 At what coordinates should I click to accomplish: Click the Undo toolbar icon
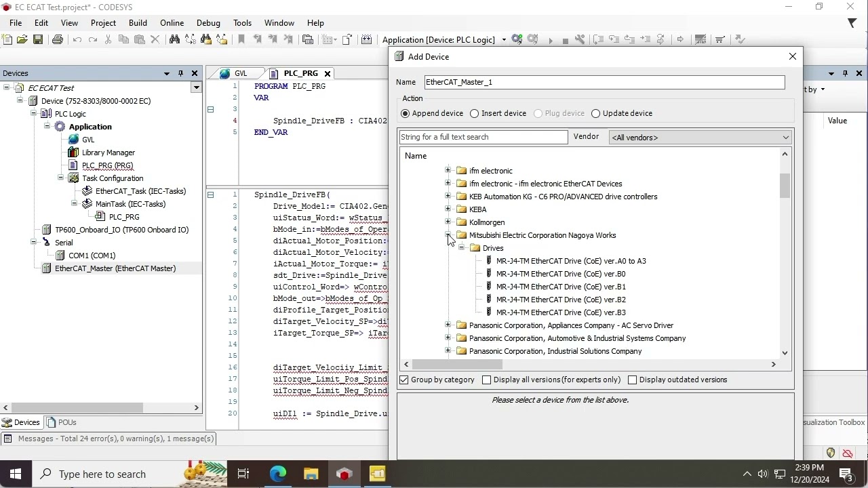click(x=77, y=39)
